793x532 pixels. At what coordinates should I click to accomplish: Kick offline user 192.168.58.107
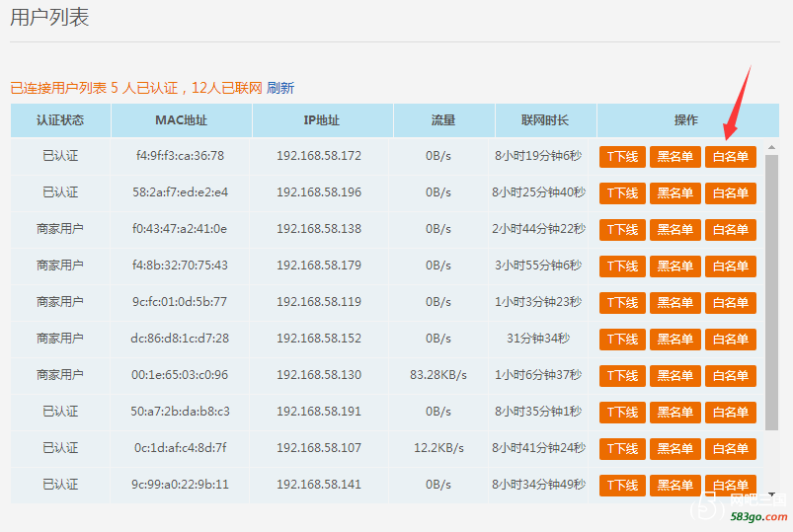pyautogui.click(x=622, y=448)
